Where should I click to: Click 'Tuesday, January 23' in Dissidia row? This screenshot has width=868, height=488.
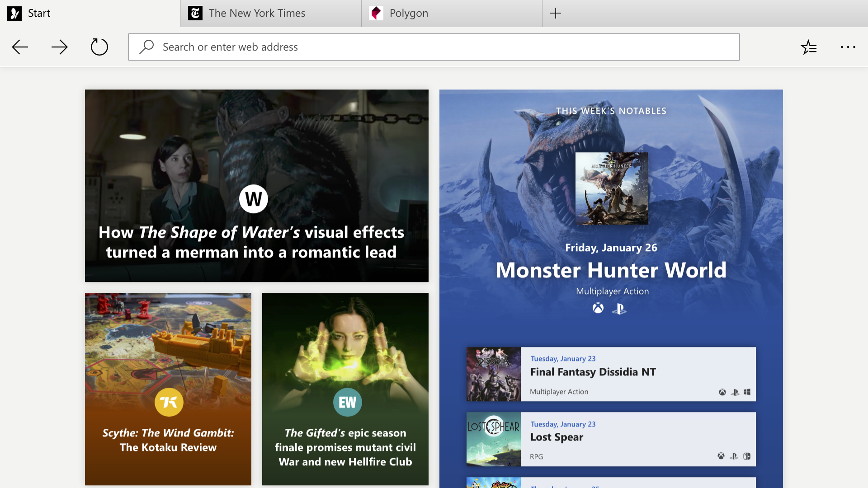[x=563, y=359]
